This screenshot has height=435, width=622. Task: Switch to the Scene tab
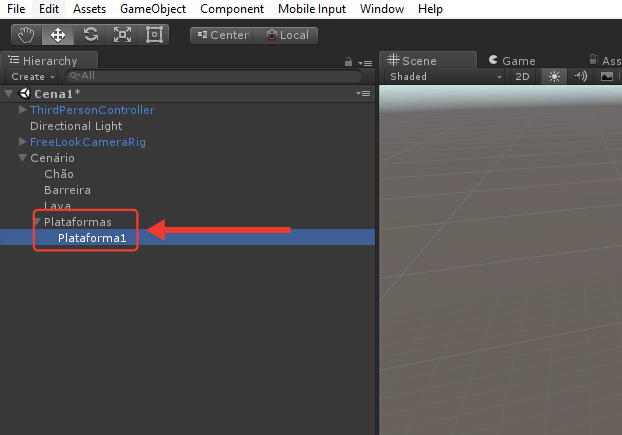(428, 60)
